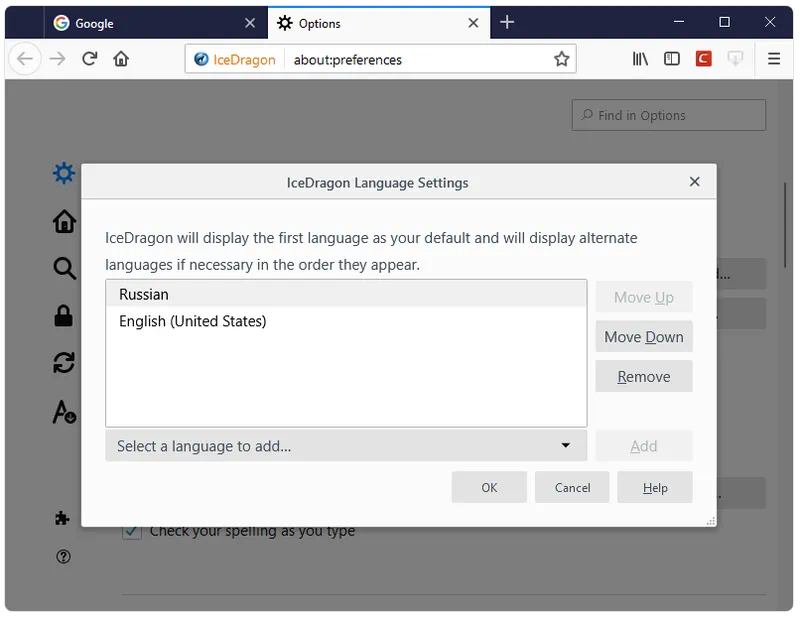Remove the selected language

click(x=644, y=377)
